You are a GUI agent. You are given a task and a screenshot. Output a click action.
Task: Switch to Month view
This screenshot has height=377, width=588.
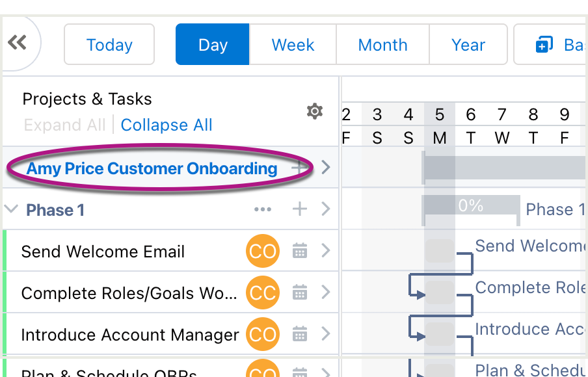pos(382,44)
